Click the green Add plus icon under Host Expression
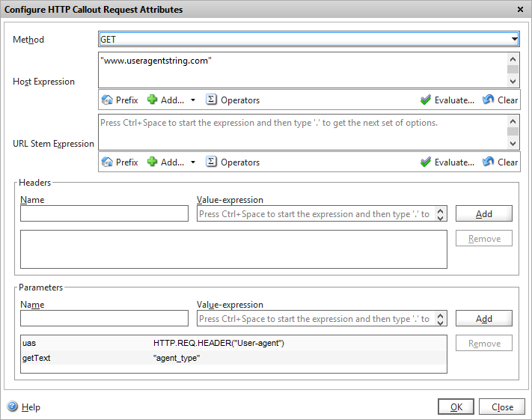 click(x=153, y=100)
